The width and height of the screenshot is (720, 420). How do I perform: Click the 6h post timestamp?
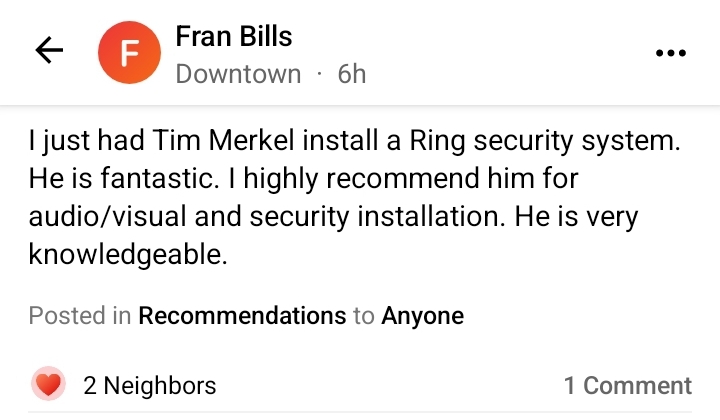point(352,74)
